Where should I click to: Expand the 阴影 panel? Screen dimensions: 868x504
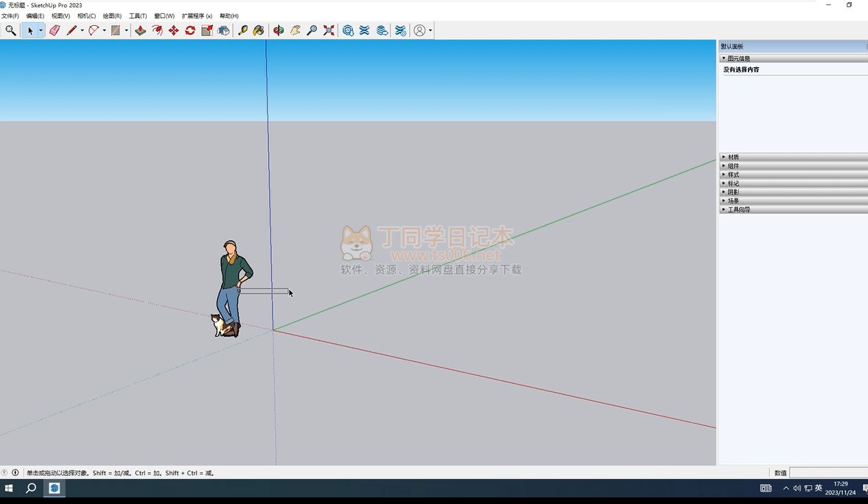point(733,192)
